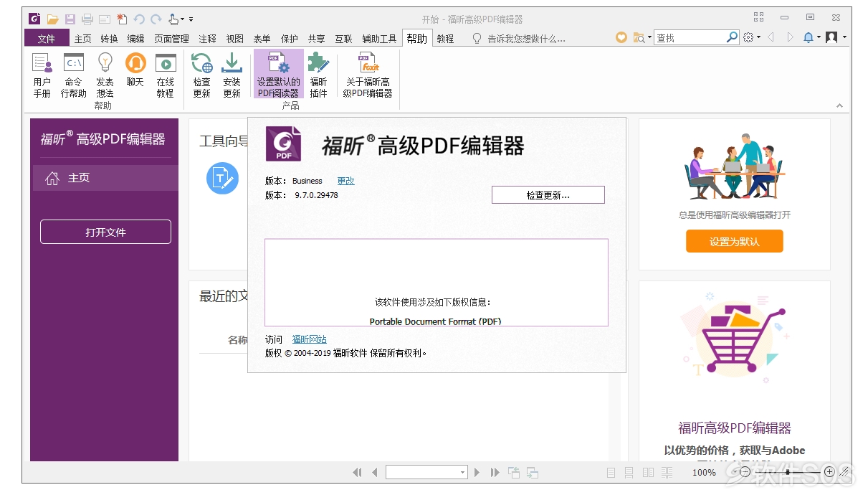Select single page view icon in status bar
This screenshot has width=868, height=495.
[x=611, y=472]
